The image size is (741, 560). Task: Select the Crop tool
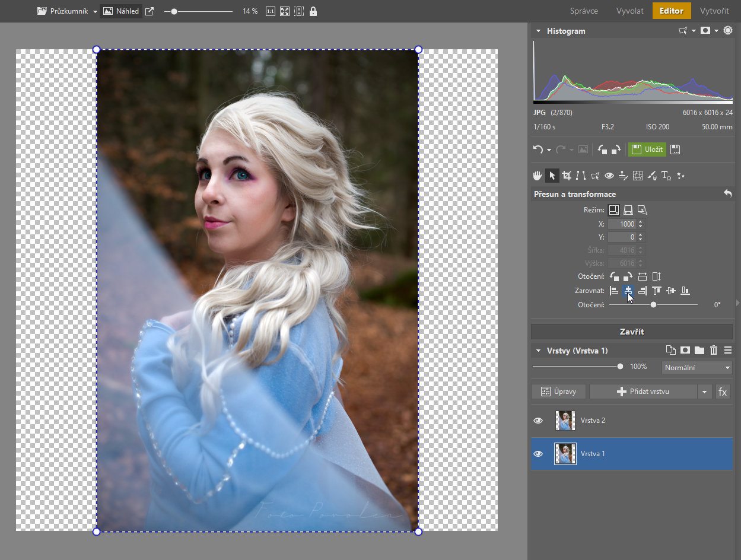[x=567, y=176]
